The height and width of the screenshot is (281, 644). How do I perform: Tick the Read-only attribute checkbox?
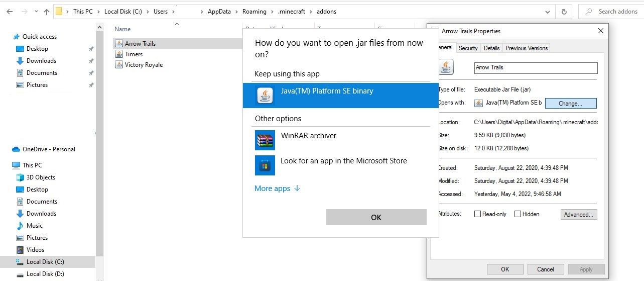pos(478,214)
